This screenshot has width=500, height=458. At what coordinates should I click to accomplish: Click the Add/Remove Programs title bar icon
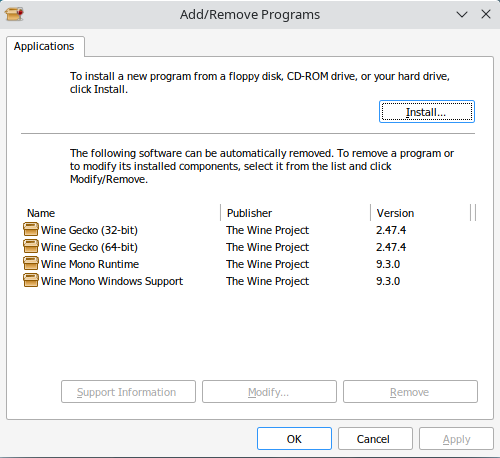[x=14, y=14]
